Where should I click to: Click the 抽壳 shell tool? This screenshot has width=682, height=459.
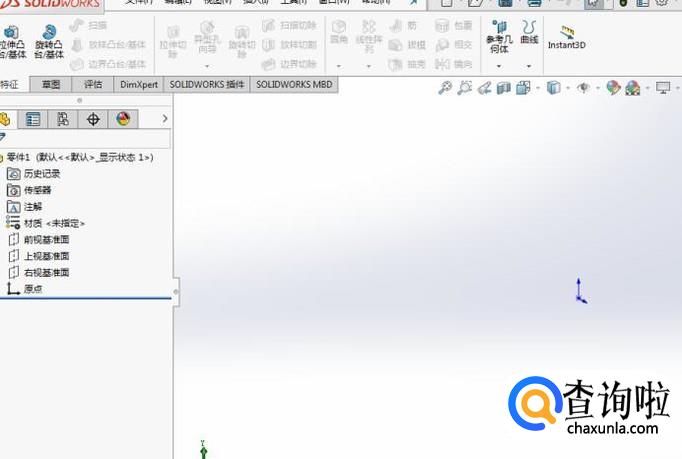point(407,64)
